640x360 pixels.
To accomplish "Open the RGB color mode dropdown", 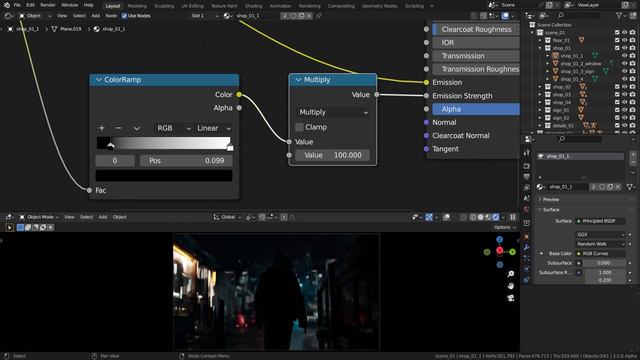I will [173, 128].
